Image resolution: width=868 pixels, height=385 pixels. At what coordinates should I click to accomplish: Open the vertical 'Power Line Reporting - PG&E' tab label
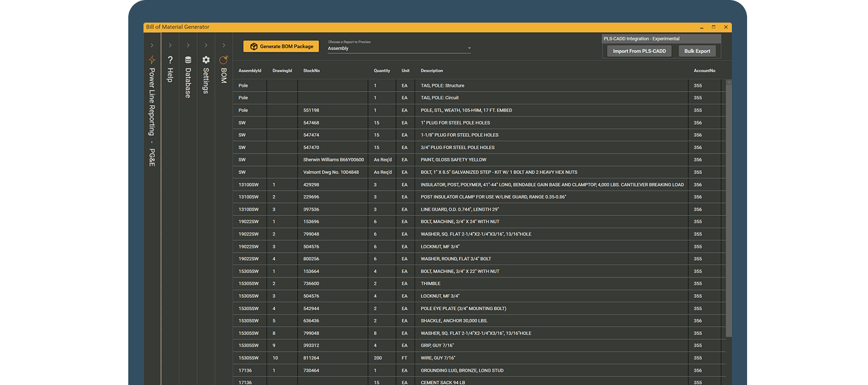pyautogui.click(x=152, y=117)
